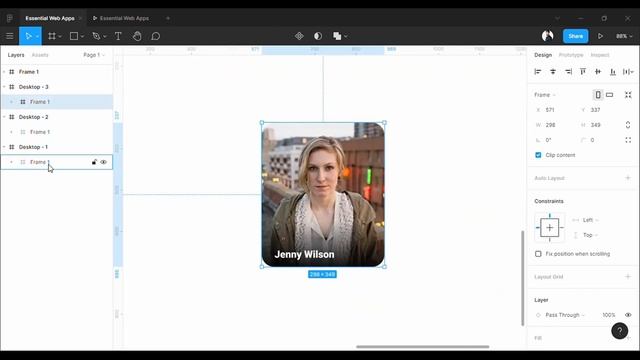Screen dimensions: 640x360
Task: Select the Comment tool
Action: (156, 36)
